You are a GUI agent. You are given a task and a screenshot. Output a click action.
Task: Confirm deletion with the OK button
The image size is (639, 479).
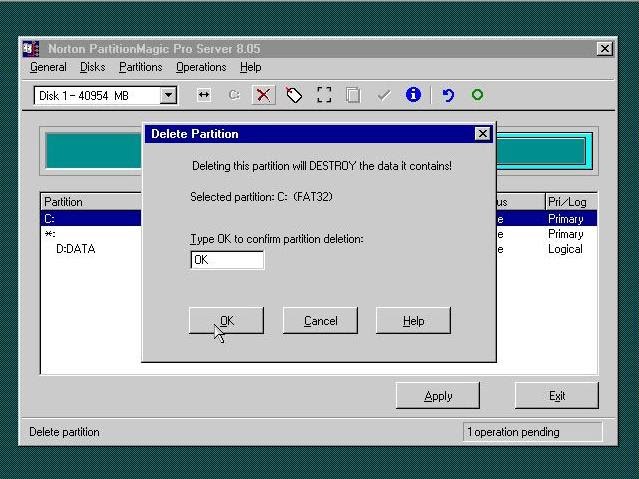tap(226, 321)
